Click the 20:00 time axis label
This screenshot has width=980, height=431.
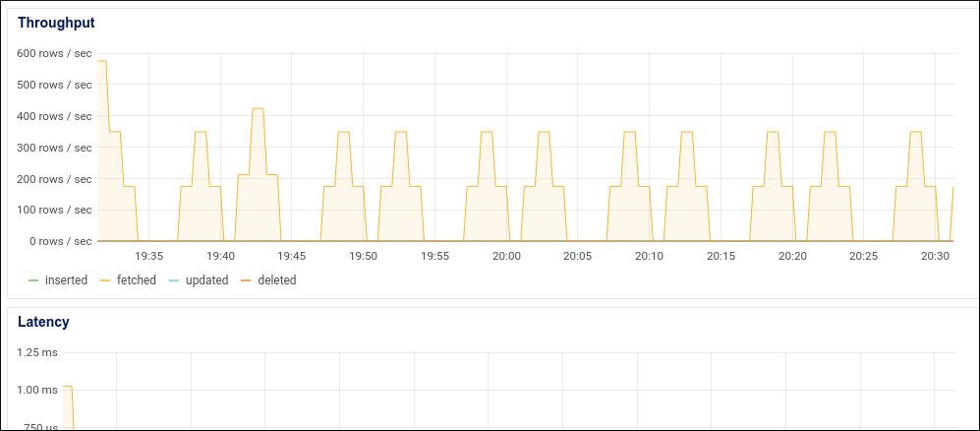pos(506,256)
